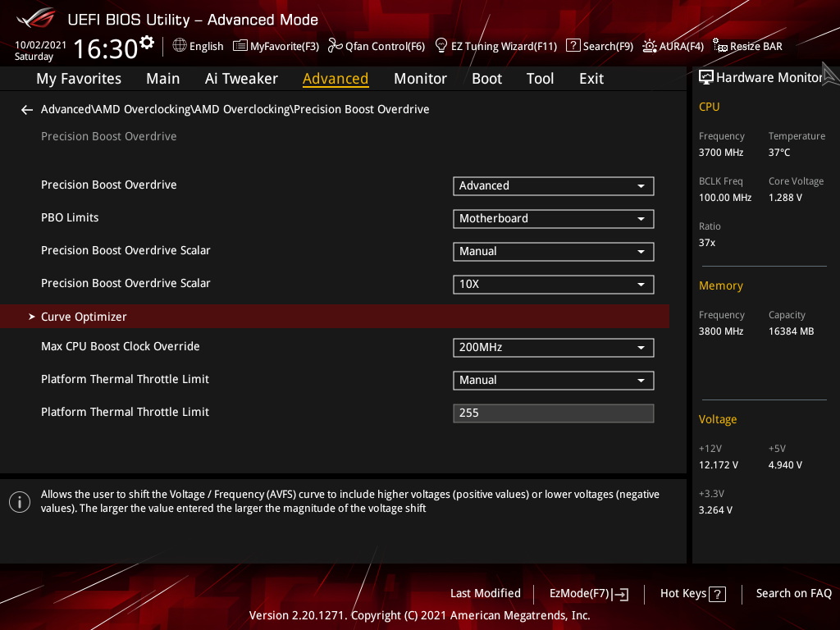
Task: Click the Hot Keys question mark icon
Action: 717,594
